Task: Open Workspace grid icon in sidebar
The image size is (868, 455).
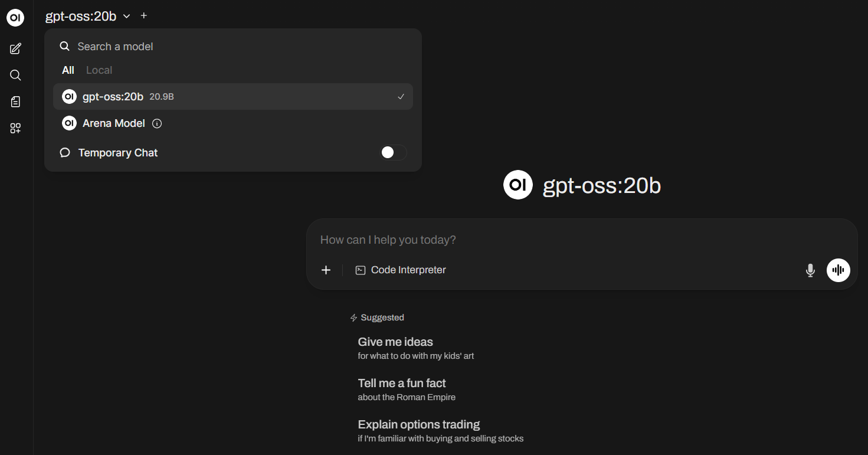Action: tap(15, 129)
